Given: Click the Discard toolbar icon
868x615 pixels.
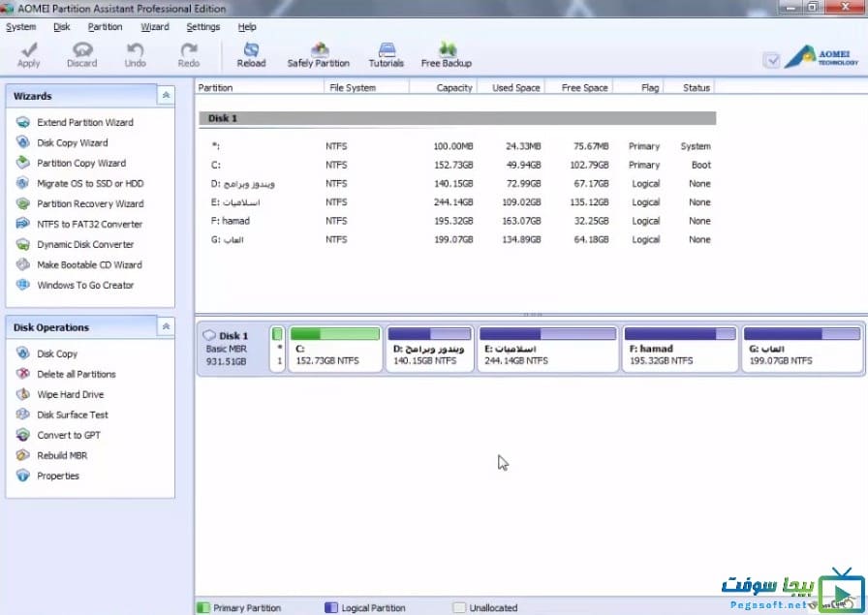Looking at the screenshot, I should point(82,49).
